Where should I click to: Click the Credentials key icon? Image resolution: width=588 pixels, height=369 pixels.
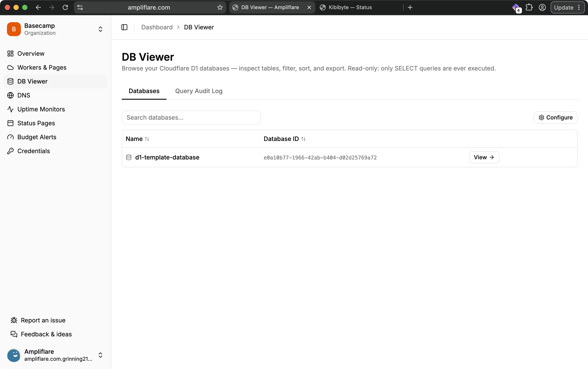[x=10, y=151]
